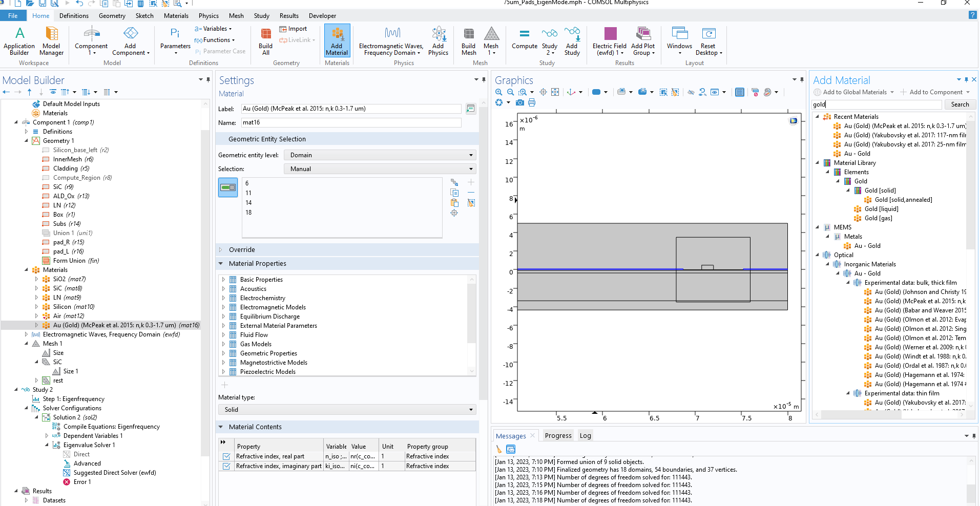
Task: Toggle the Refractive index, imaginary part checkbox
Action: pyautogui.click(x=226, y=466)
